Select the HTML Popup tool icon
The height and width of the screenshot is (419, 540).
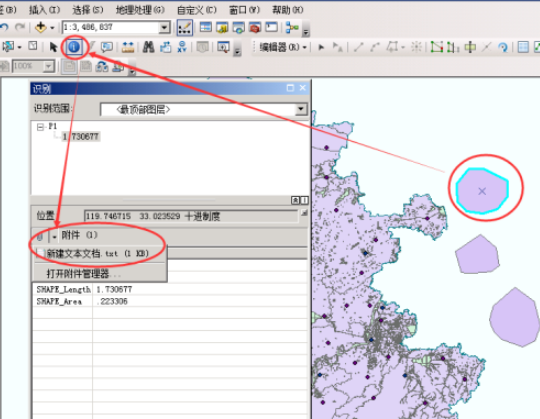[x=107, y=47]
